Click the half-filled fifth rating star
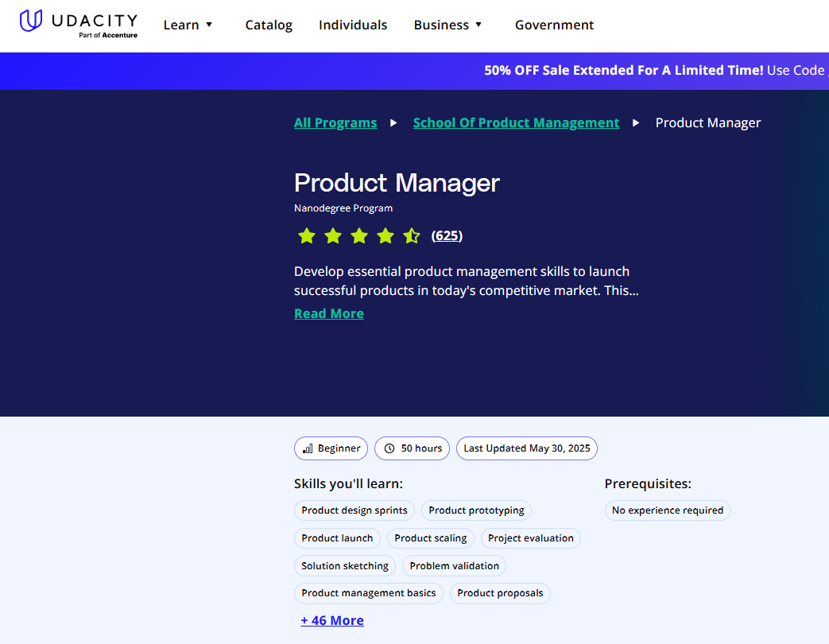This screenshot has width=829, height=644. coord(412,236)
